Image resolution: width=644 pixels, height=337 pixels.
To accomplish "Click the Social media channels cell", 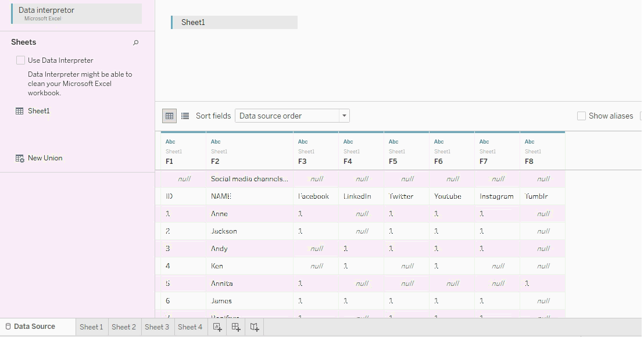I will tap(249, 179).
